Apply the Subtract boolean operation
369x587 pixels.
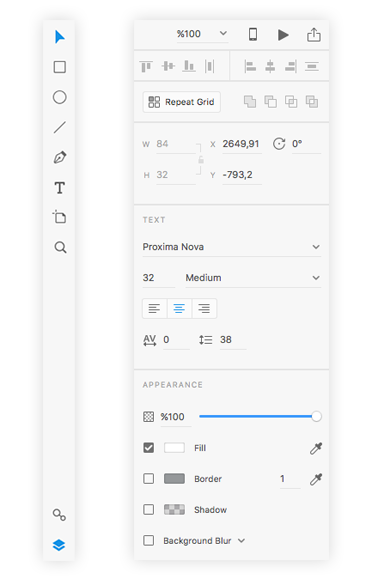tap(271, 101)
